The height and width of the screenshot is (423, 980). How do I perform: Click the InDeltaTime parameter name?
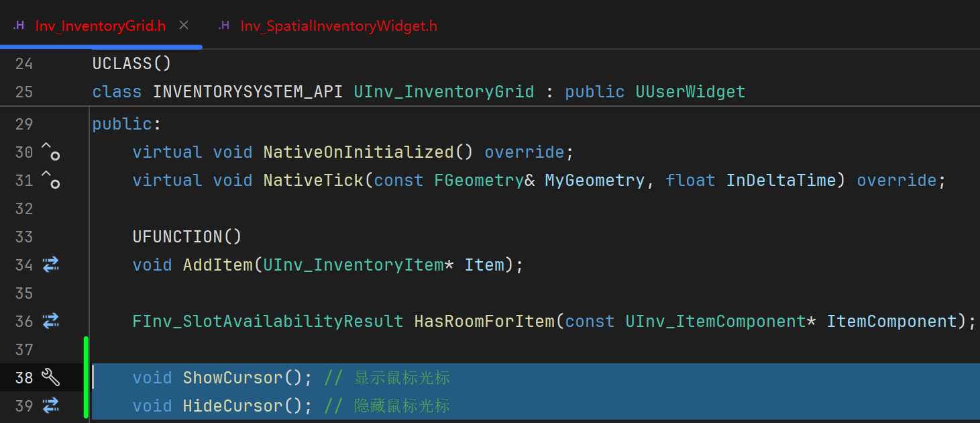pyautogui.click(x=781, y=180)
